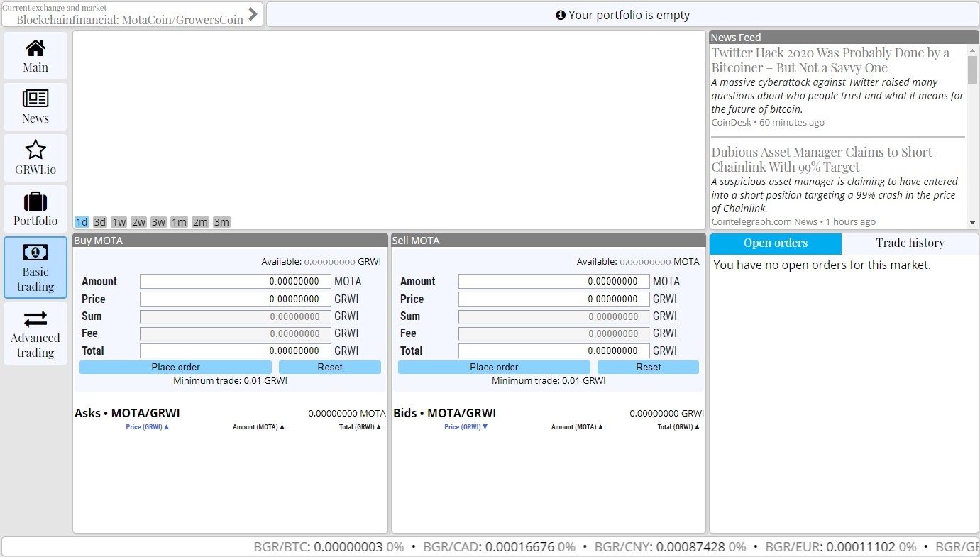The image size is (980, 557).
Task: Place order in Buy MOTA panel
Action: pos(175,367)
